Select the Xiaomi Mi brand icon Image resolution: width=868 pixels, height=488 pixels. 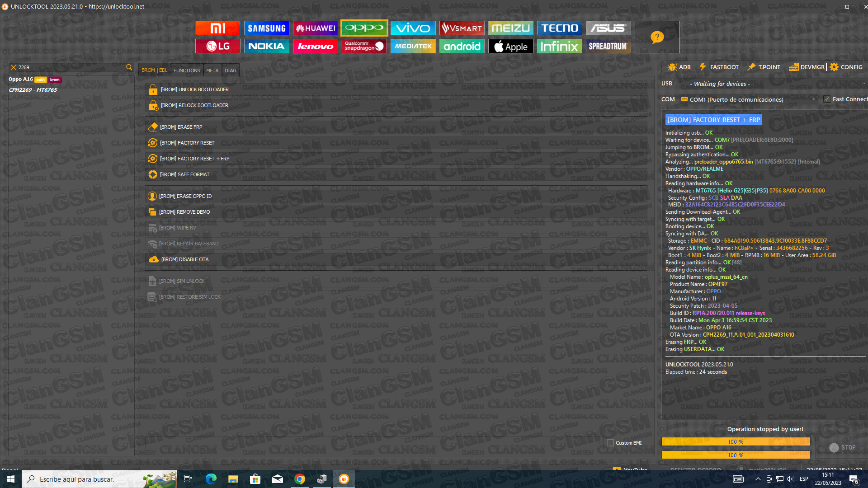pos(218,28)
